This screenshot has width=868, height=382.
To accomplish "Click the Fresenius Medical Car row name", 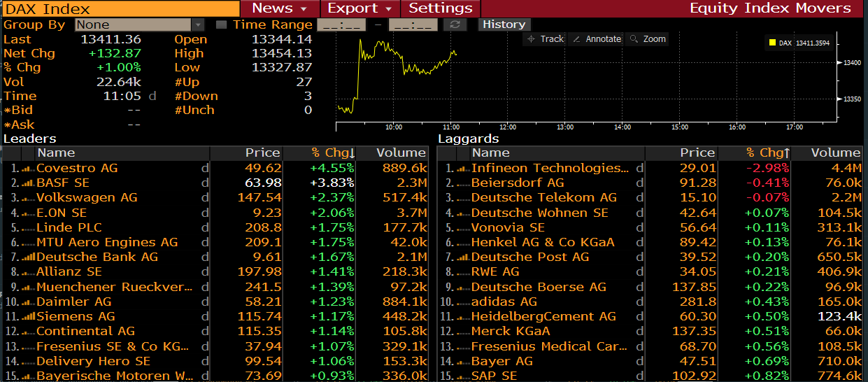I will 550,347.
